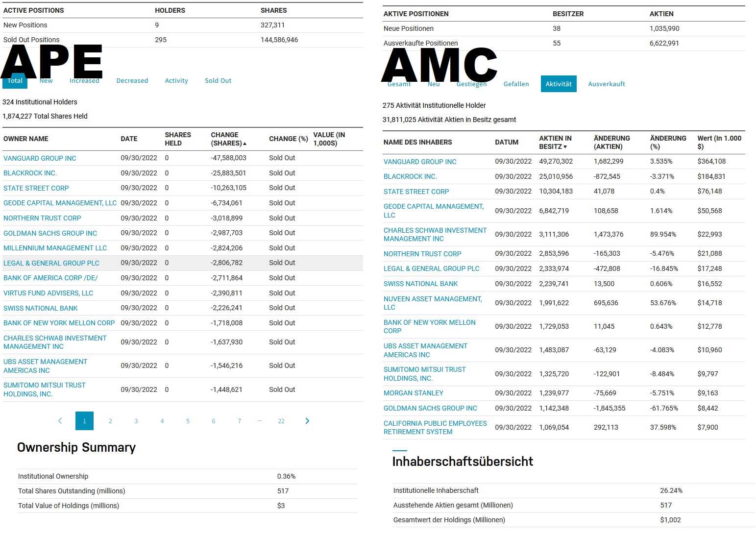Screen dimensions: 756x535
Task: Open CHARLES SCHWAB INVESTMENT MANAGEMENT in APE table
Action: [x=55, y=342]
